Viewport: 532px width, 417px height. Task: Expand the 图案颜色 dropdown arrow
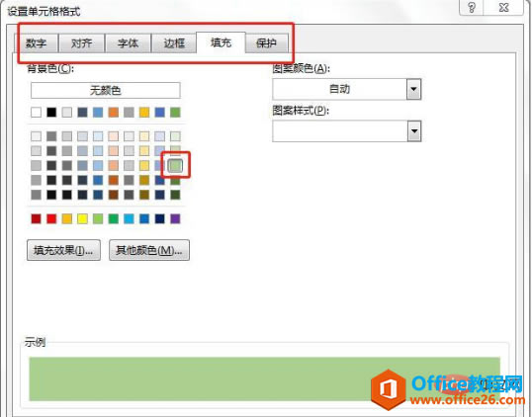413,89
